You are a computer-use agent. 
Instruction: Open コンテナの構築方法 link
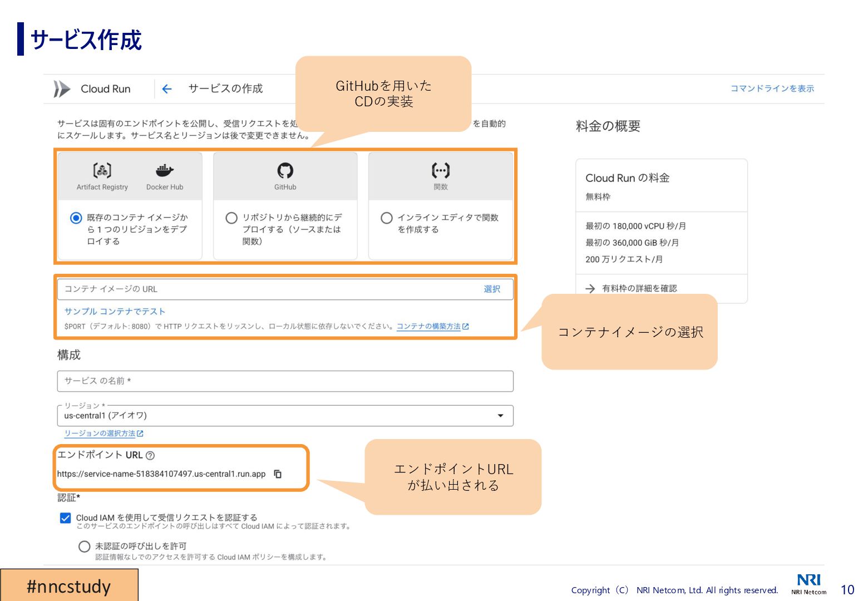pos(432,326)
